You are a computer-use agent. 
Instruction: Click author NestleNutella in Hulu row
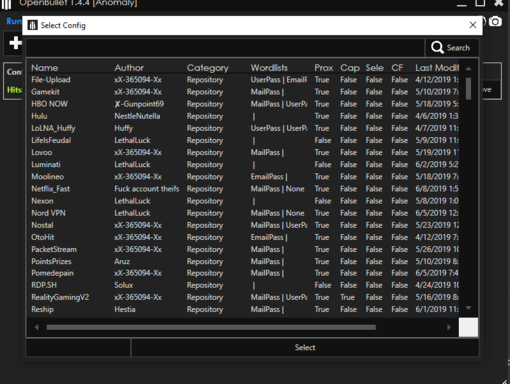point(137,116)
